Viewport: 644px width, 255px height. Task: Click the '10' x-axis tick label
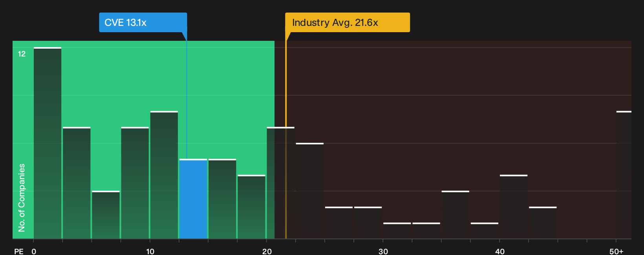tap(150, 251)
